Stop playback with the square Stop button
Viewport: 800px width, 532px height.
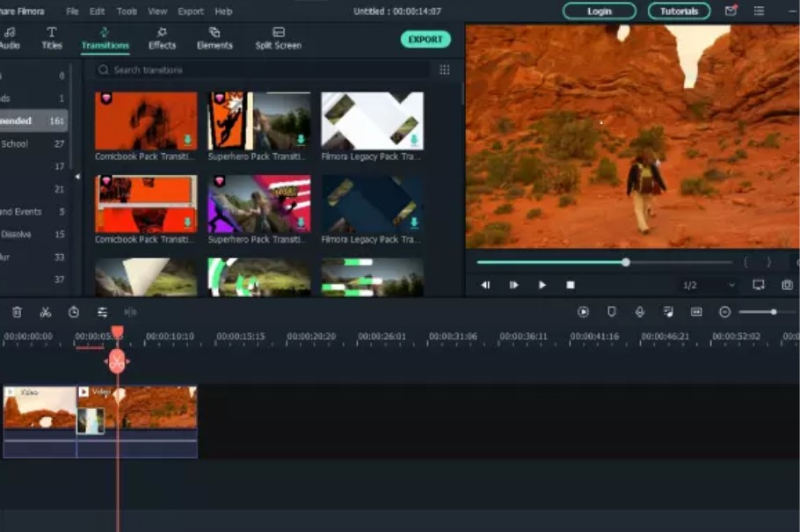click(x=571, y=285)
